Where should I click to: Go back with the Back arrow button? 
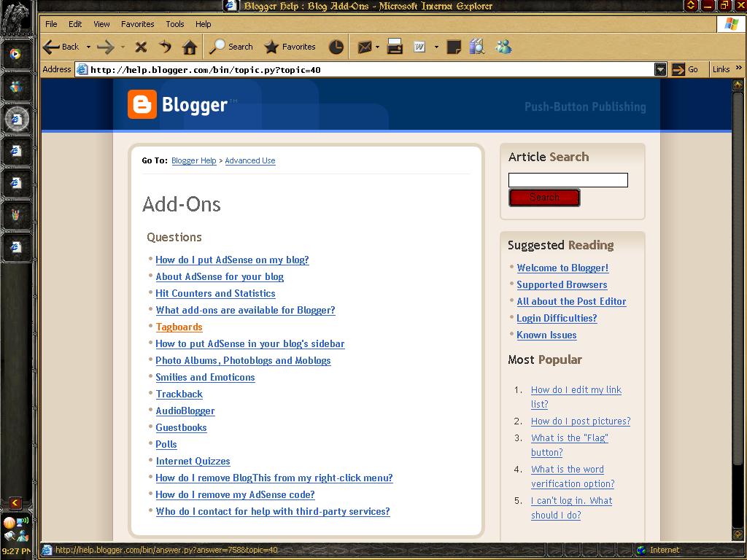tap(61, 47)
